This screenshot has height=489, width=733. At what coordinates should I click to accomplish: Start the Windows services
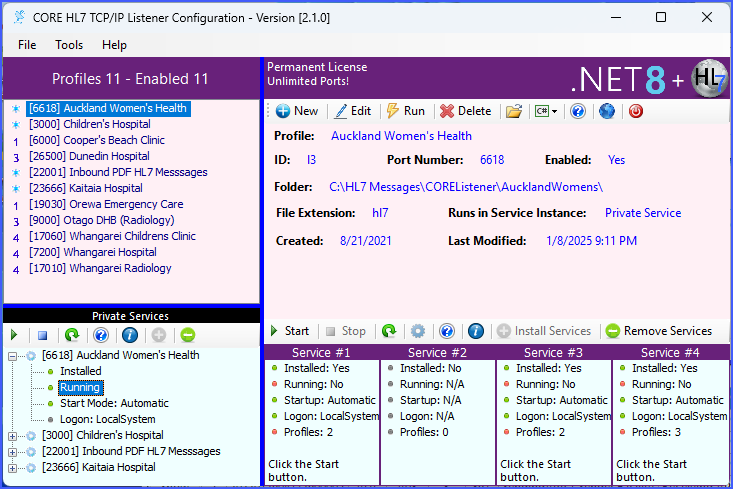[290, 331]
